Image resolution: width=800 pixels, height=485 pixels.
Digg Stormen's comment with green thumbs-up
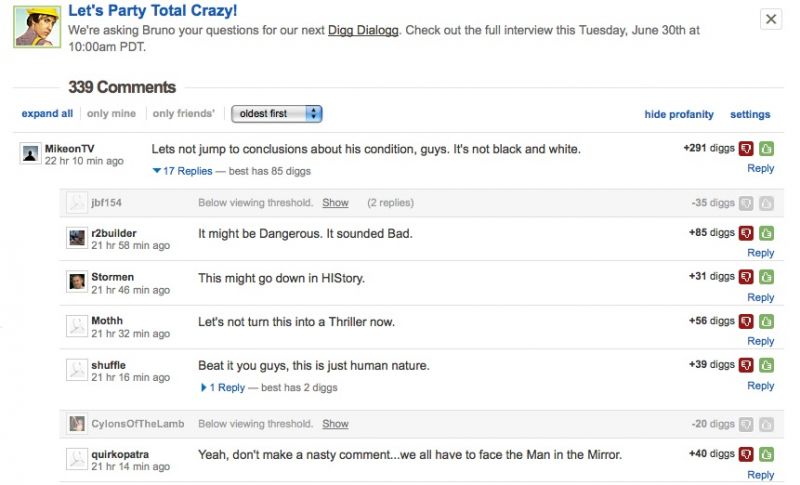pos(766,277)
